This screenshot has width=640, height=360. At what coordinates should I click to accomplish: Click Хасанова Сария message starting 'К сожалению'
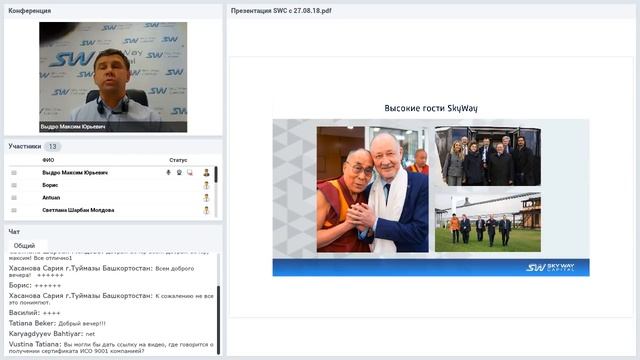click(x=111, y=299)
